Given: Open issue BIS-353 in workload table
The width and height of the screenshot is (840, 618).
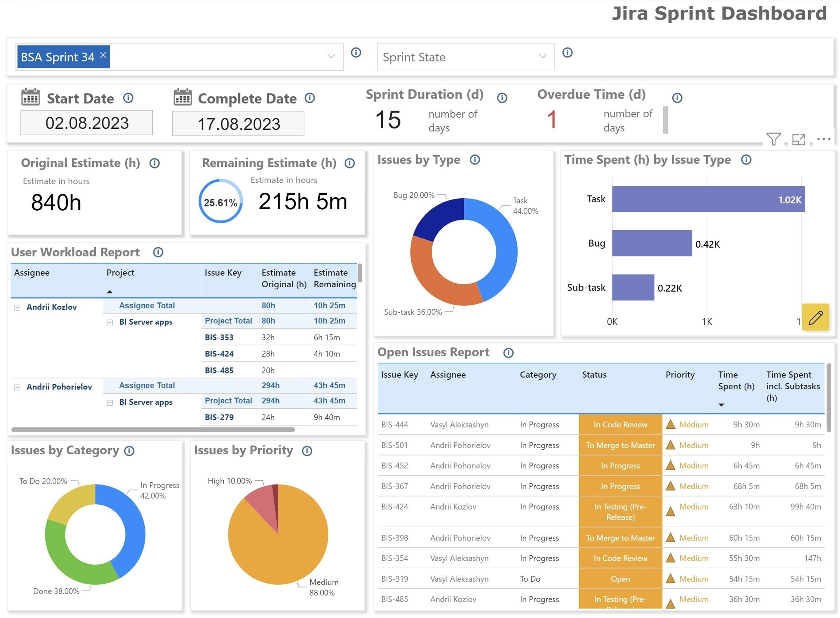Looking at the screenshot, I should pos(219,337).
